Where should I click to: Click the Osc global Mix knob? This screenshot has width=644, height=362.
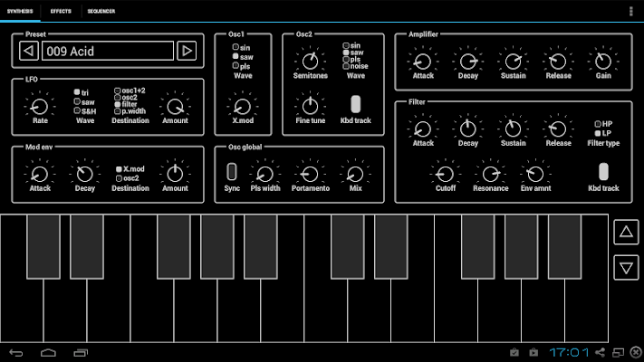(x=355, y=174)
